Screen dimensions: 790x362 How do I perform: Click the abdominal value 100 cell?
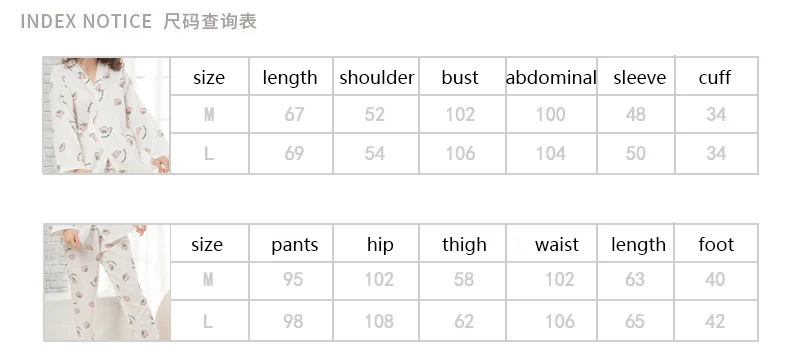click(x=552, y=114)
